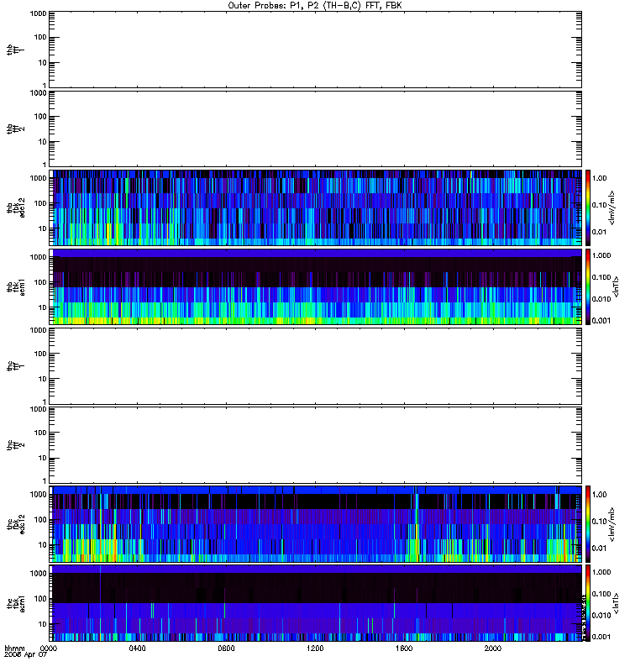This screenshot has width=630, height=672.
Task: Click the <|nT|> unit label beside thb scm1 color bar
Action: click(616, 286)
